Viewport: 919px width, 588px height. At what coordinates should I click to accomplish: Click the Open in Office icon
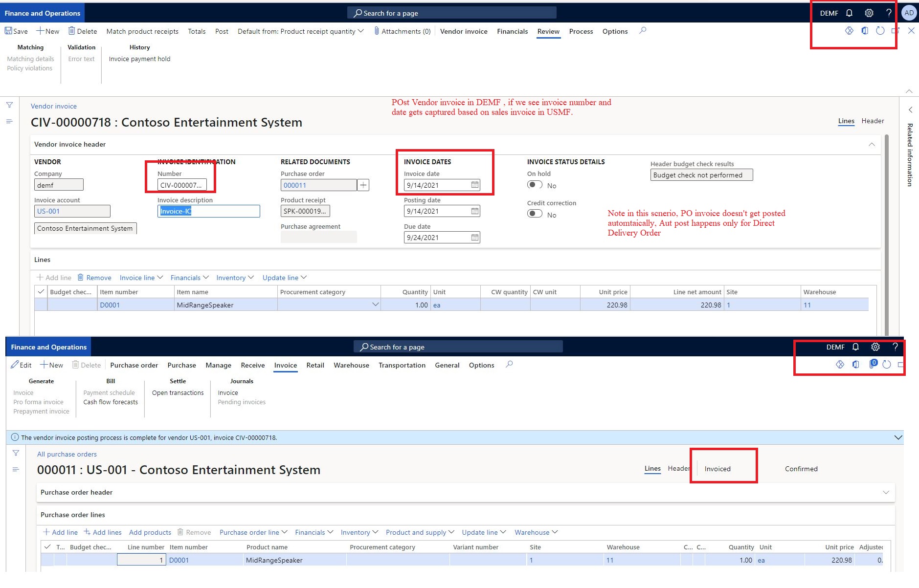click(865, 30)
